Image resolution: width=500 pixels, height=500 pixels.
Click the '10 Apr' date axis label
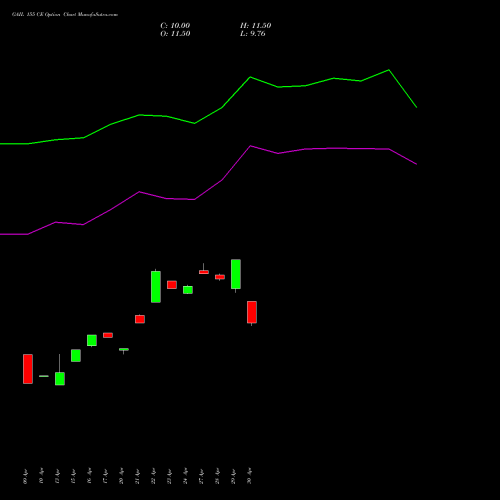(x=42, y=477)
